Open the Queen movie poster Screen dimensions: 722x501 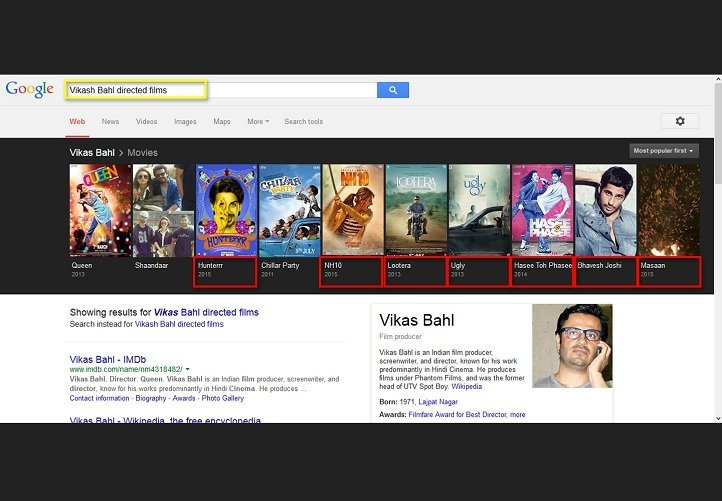[100, 210]
